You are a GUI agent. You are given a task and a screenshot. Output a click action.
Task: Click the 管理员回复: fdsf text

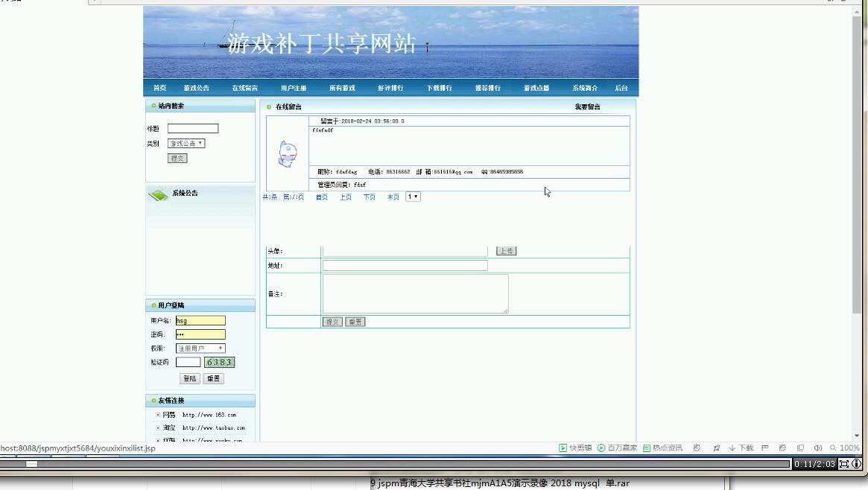pyautogui.click(x=341, y=185)
